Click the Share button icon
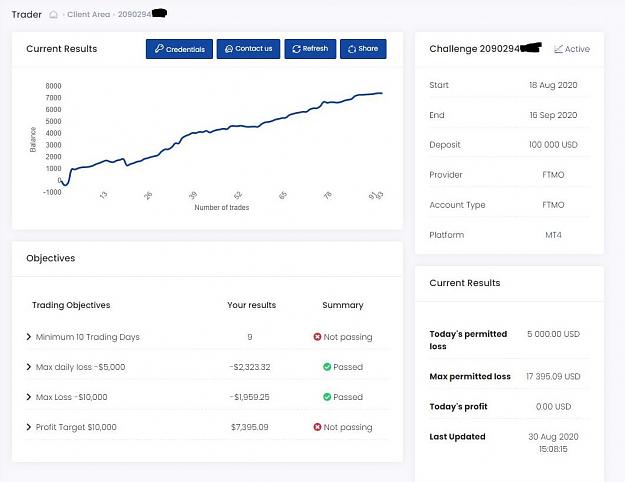The height and width of the screenshot is (482, 625). pos(352,49)
